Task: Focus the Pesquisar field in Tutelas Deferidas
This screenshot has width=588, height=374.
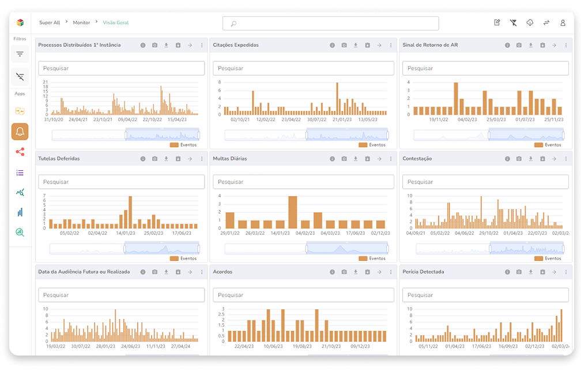Action: (122, 182)
